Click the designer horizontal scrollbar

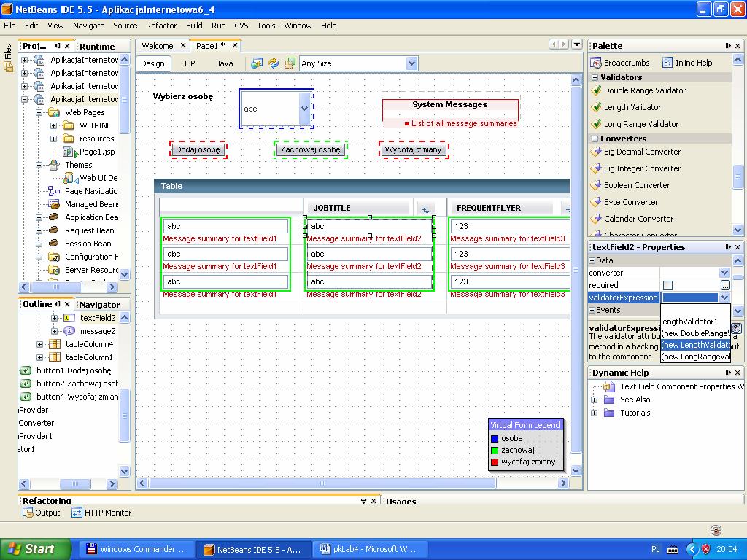tap(322, 483)
